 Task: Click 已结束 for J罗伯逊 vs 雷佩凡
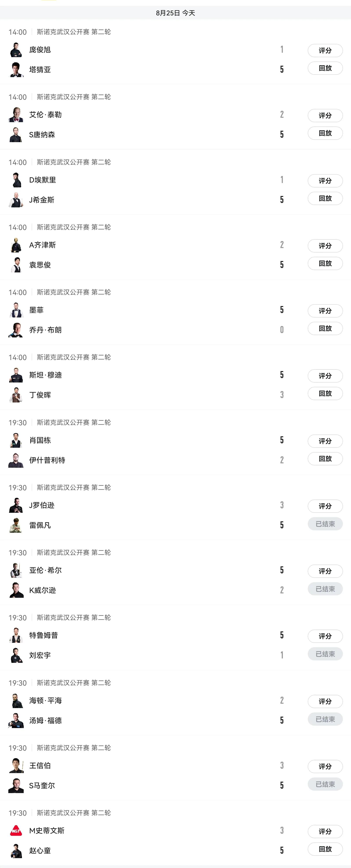tap(325, 524)
